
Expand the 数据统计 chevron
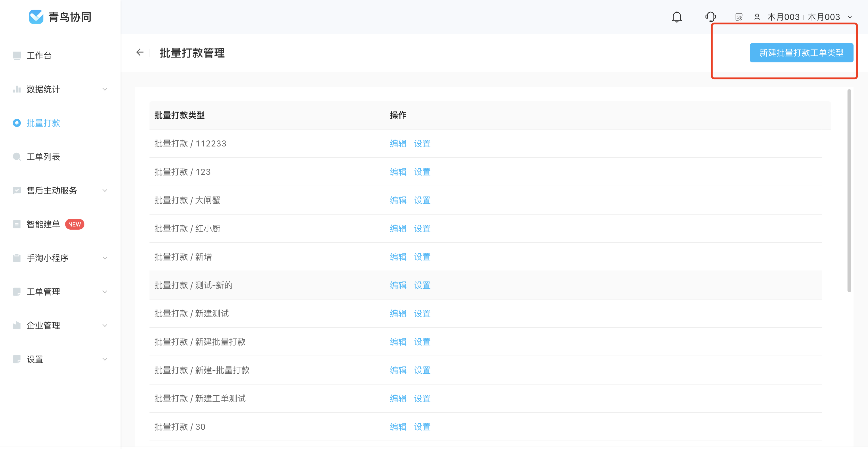(105, 89)
